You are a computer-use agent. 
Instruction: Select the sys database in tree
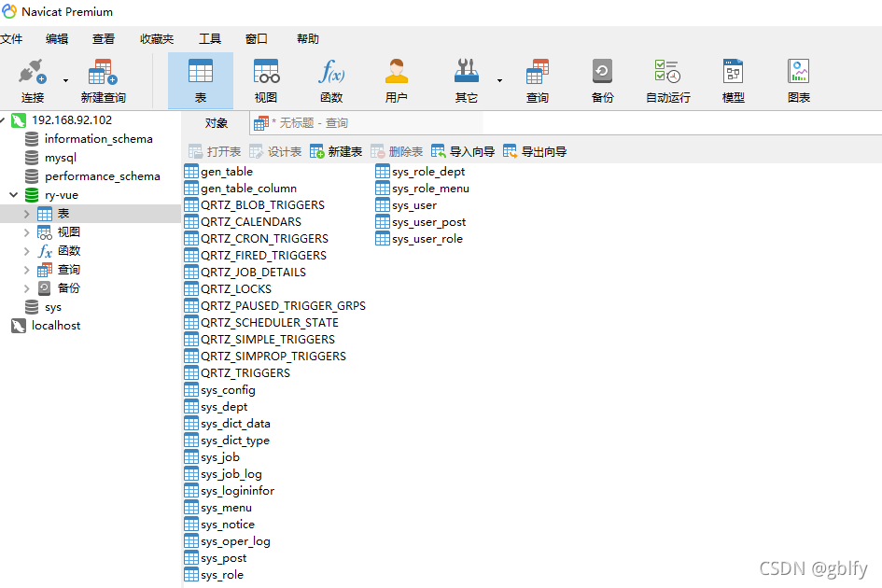[53, 307]
